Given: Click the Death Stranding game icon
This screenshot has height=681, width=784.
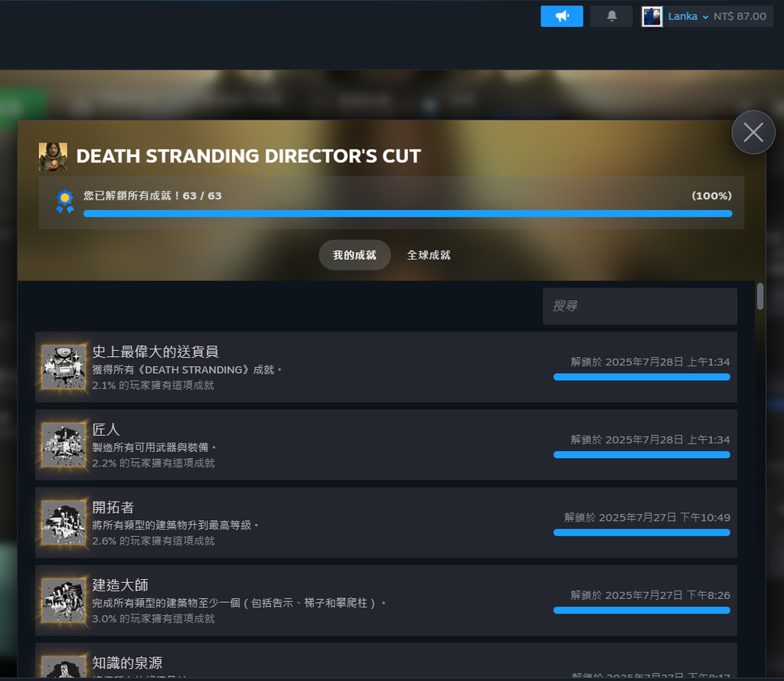Looking at the screenshot, I should [53, 156].
